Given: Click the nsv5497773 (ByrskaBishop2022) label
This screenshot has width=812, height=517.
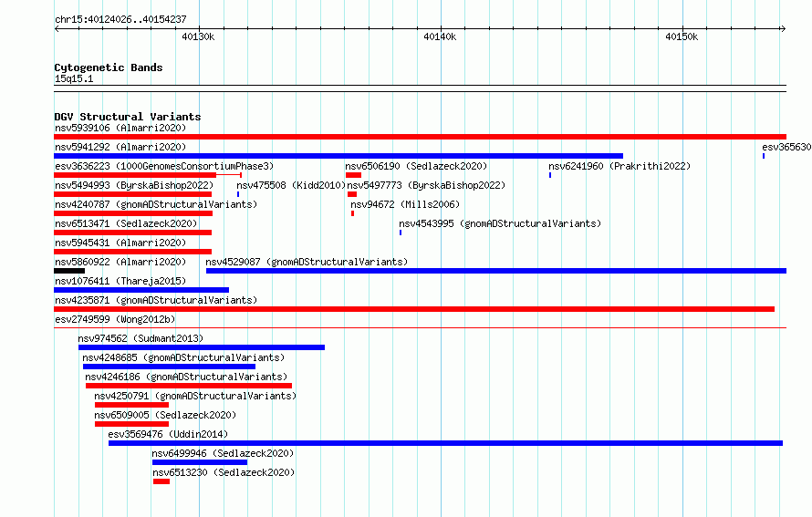Looking at the screenshot, I should point(426,185).
